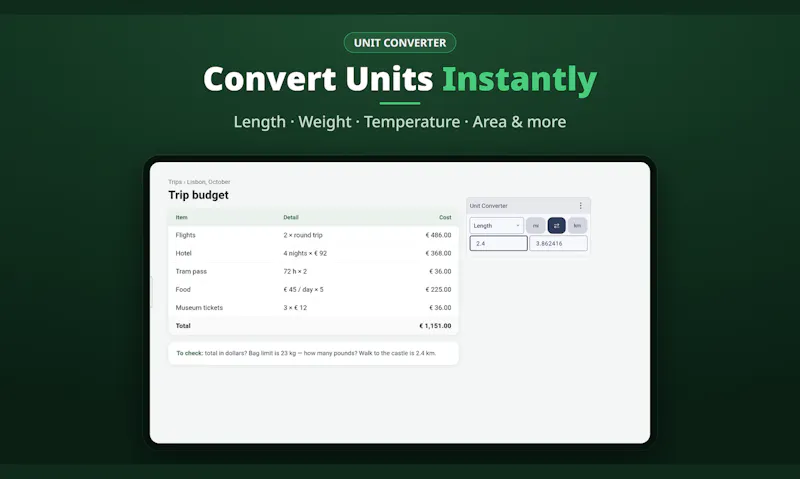Click the Total row label

tap(183, 325)
